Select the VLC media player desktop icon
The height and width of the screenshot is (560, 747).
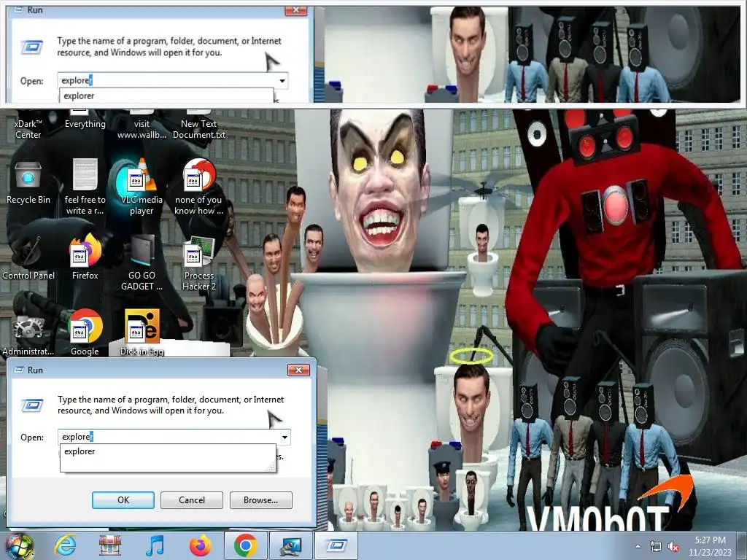click(x=142, y=187)
